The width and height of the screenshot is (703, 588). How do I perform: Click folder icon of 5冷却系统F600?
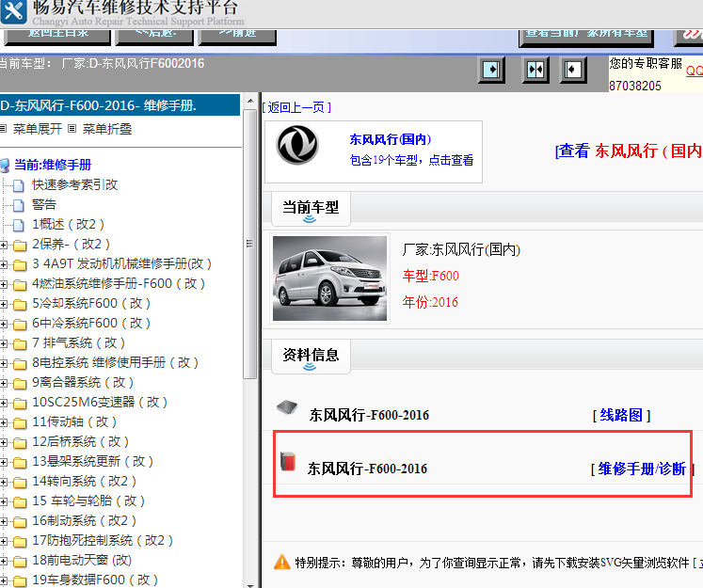pos(19,304)
